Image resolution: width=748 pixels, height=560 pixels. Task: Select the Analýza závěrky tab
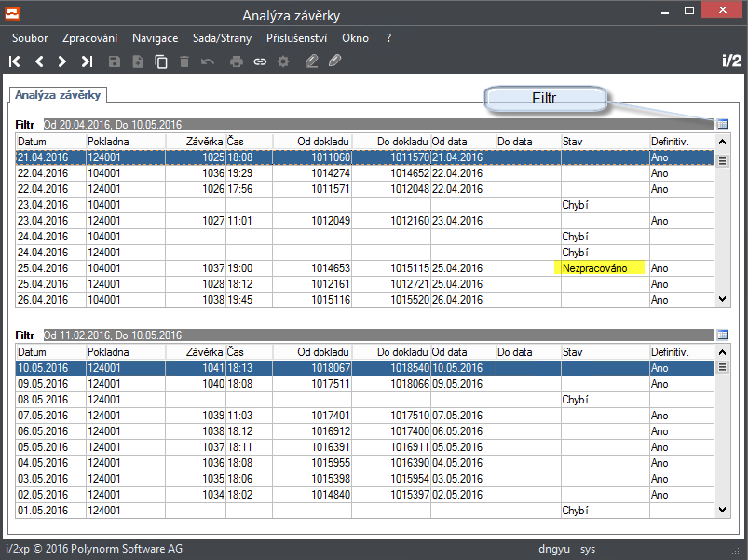pyautogui.click(x=58, y=95)
